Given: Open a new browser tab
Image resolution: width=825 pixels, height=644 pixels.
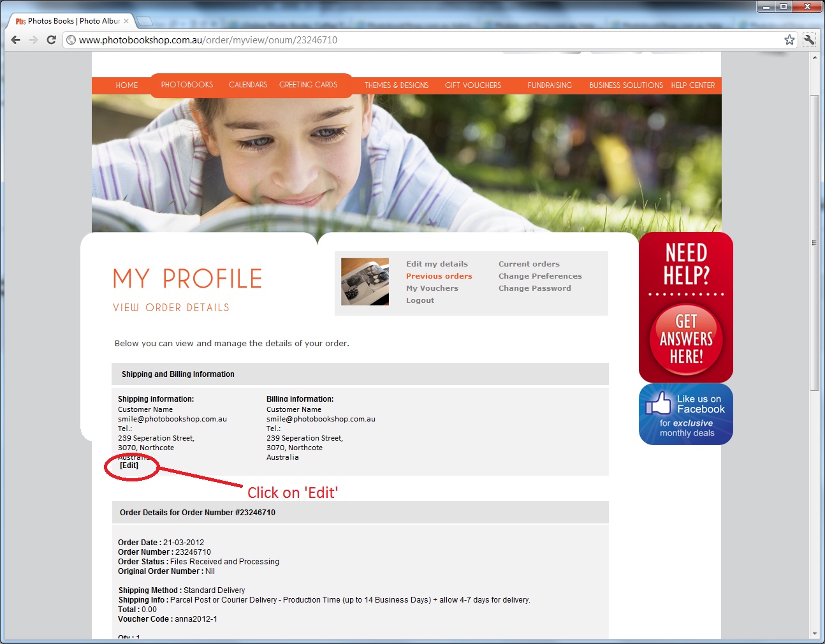Looking at the screenshot, I should click(145, 21).
